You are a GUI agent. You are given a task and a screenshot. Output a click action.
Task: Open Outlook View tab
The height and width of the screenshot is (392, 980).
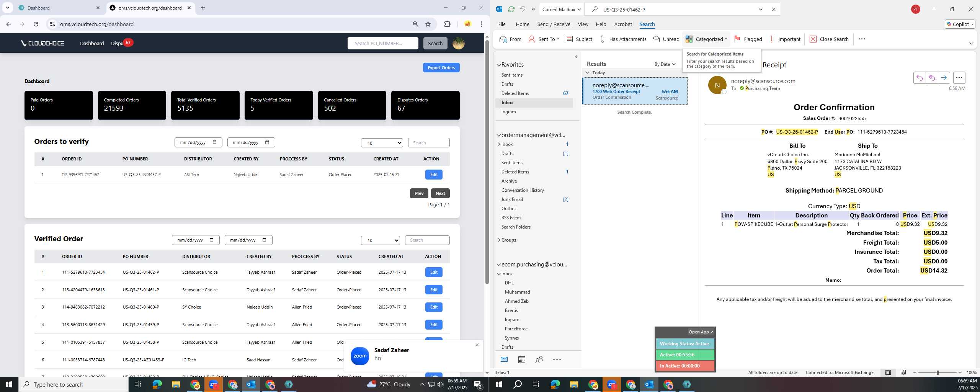coord(583,24)
